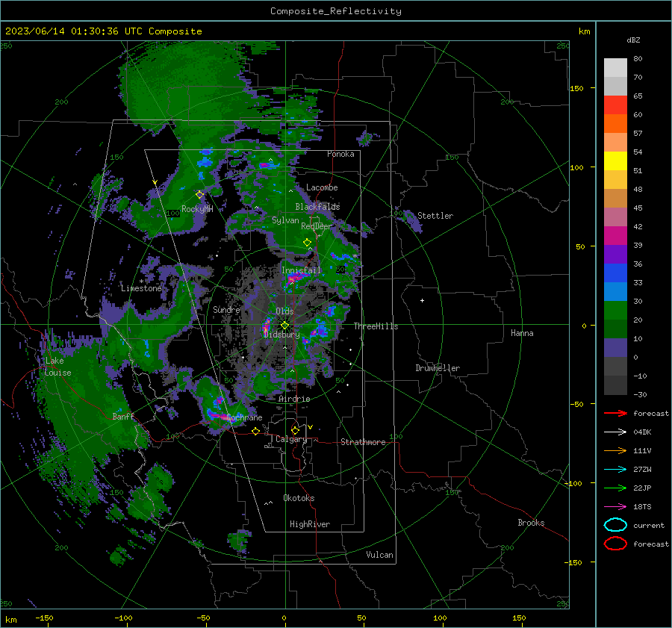The width and height of the screenshot is (672, 628).
Task: Click the Calgary city label
Action: (x=291, y=439)
